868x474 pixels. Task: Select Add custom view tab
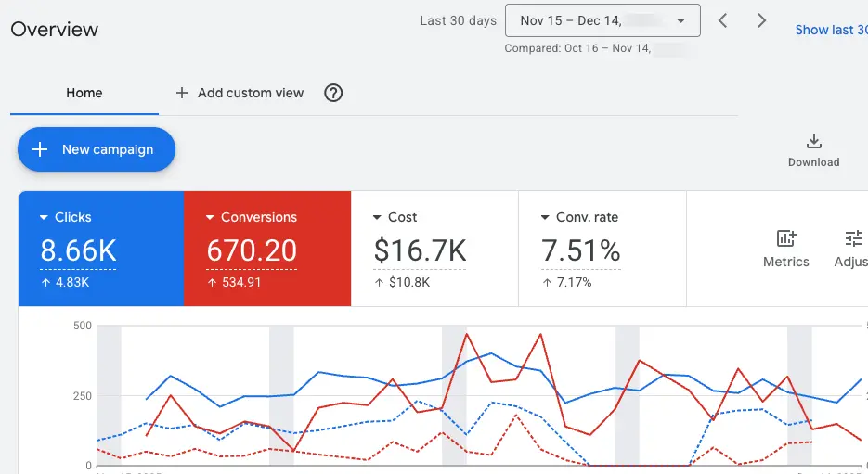(x=240, y=93)
